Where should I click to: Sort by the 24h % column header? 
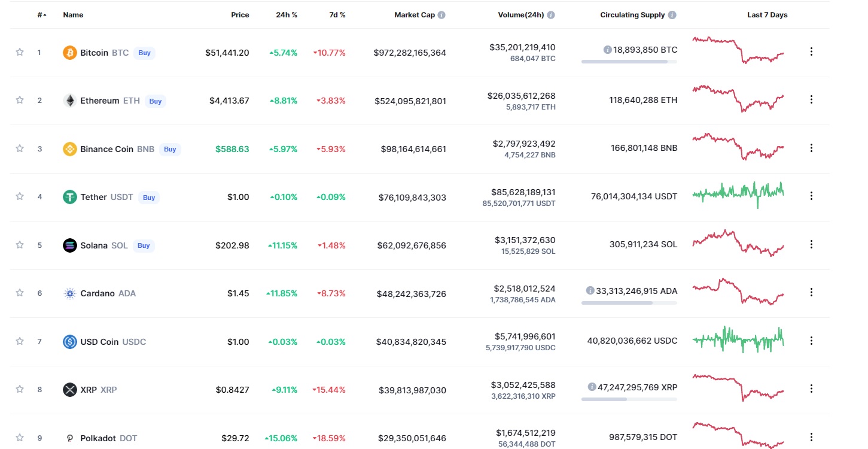click(287, 15)
